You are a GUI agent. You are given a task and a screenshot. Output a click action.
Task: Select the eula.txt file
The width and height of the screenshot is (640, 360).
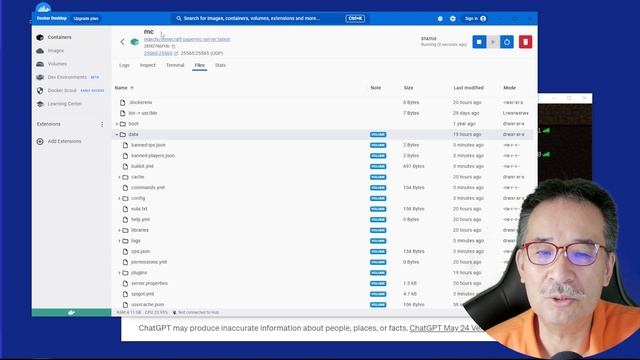pyautogui.click(x=139, y=209)
